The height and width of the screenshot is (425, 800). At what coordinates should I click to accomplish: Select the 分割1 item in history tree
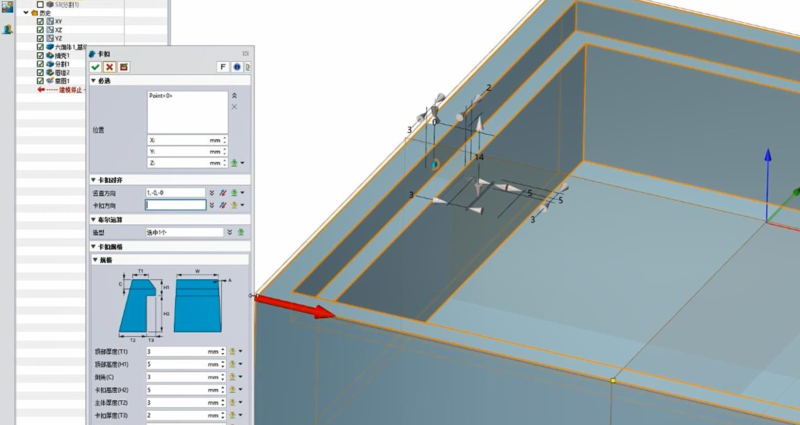(x=60, y=63)
